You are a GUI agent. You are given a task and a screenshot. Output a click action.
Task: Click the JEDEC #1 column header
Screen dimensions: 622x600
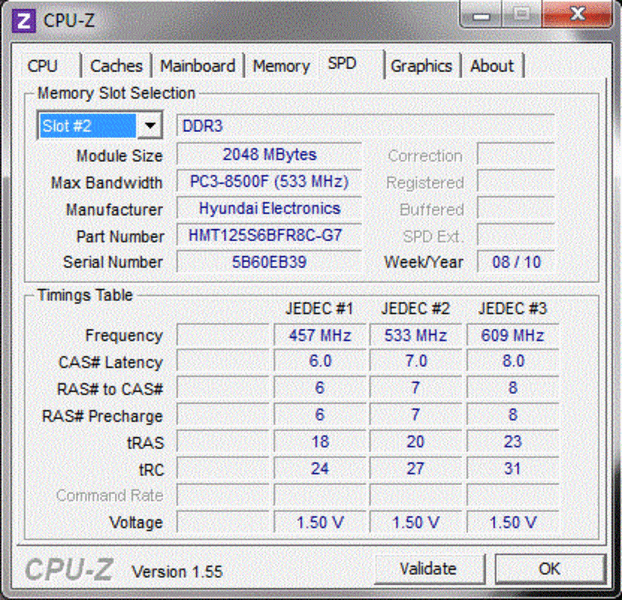pyautogui.click(x=319, y=309)
